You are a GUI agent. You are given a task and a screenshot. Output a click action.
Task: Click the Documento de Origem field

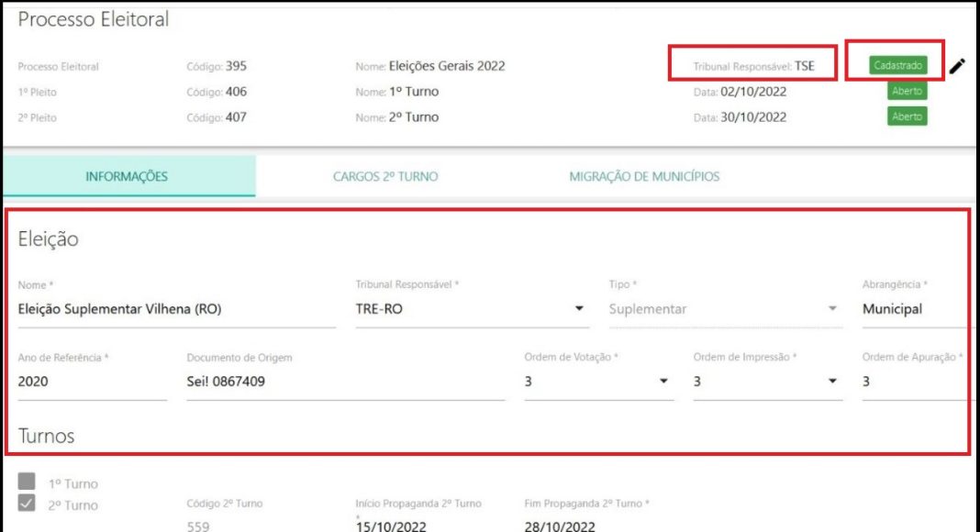click(x=345, y=382)
